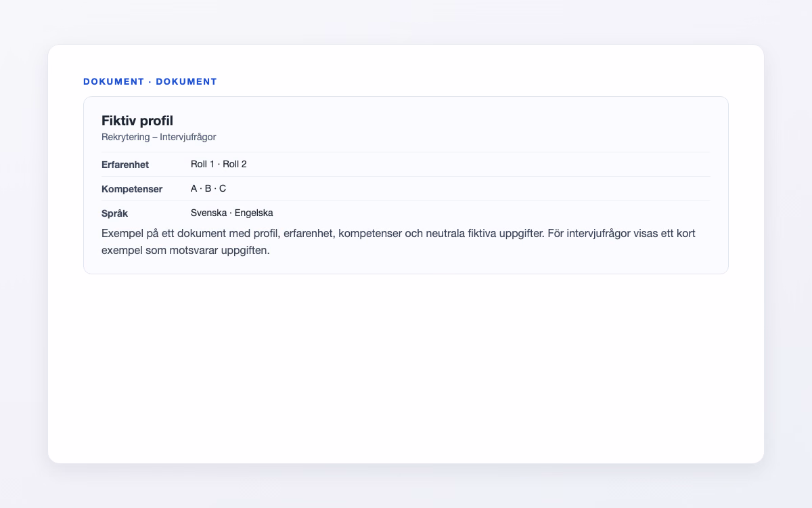Click the second DOKUMENT word in the blue header
The height and width of the screenshot is (508, 812).
[187, 81]
